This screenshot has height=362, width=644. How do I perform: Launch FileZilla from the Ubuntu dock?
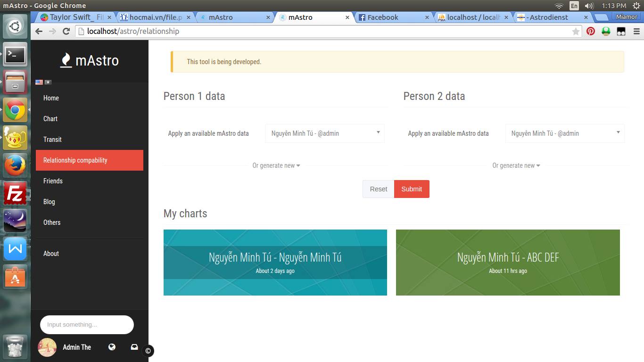(15, 194)
